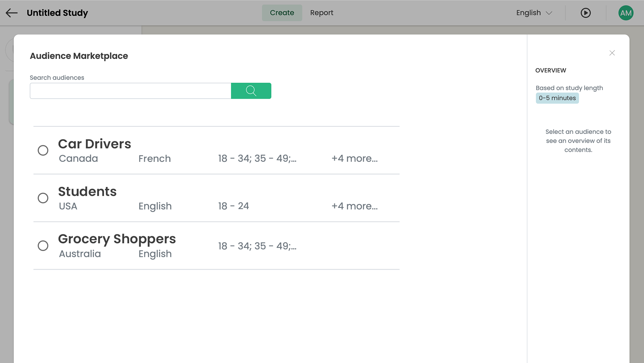The width and height of the screenshot is (644, 363).
Task: Click the Students audience title
Action: (x=87, y=191)
